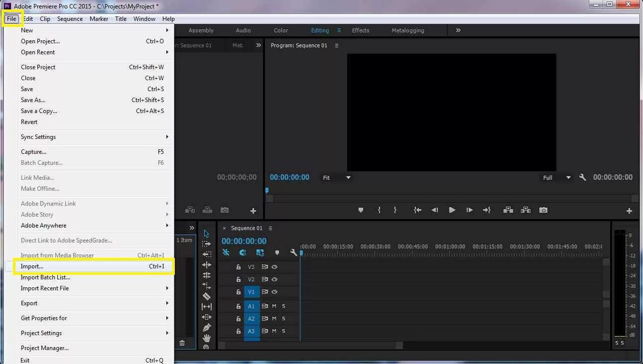This screenshot has height=364, width=643.
Task: Export frame camera icon in Source monitor
Action: 225,210
